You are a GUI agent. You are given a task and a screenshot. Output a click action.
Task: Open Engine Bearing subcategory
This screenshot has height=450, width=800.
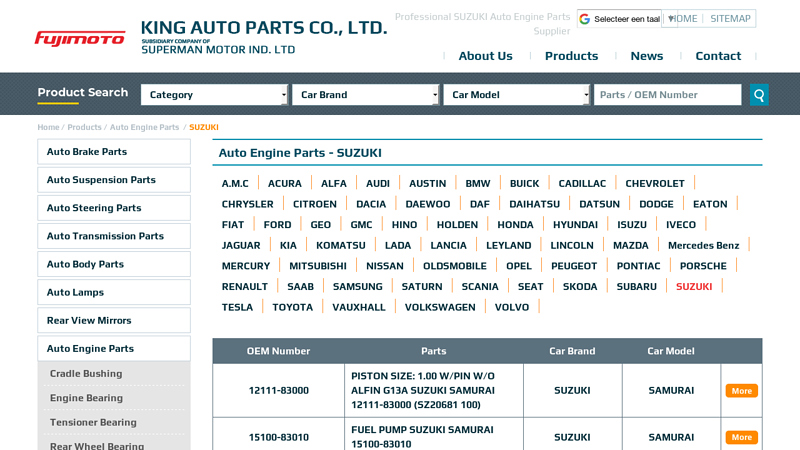[86, 398]
